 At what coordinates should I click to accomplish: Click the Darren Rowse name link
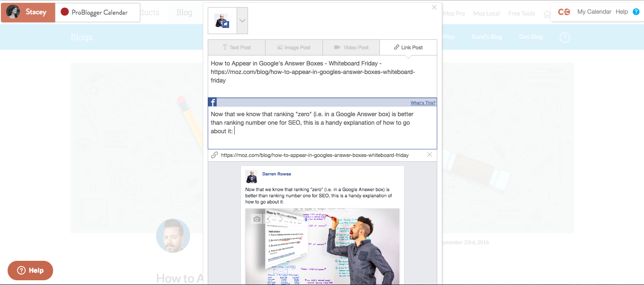click(x=277, y=174)
